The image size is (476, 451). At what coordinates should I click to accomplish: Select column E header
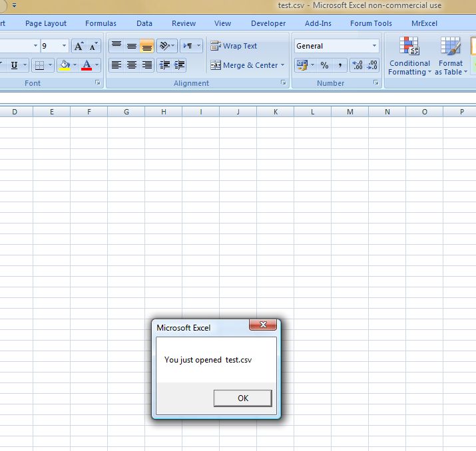(x=52, y=112)
